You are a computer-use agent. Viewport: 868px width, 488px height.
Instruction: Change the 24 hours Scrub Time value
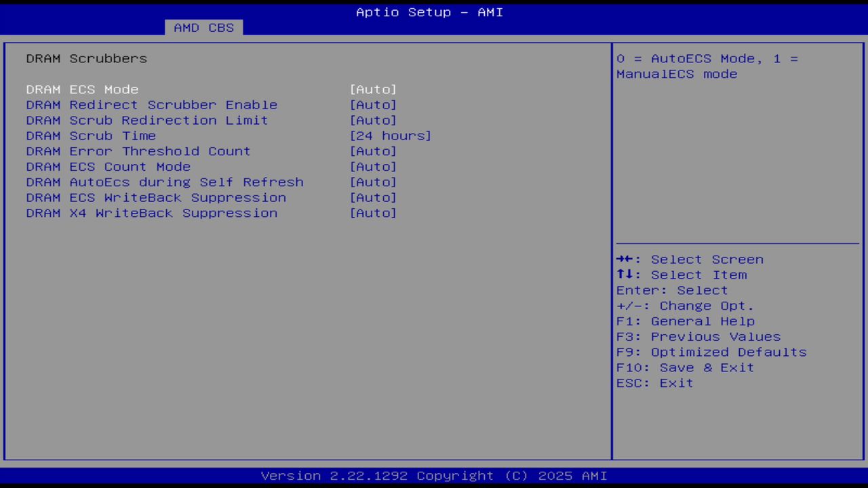391,136
